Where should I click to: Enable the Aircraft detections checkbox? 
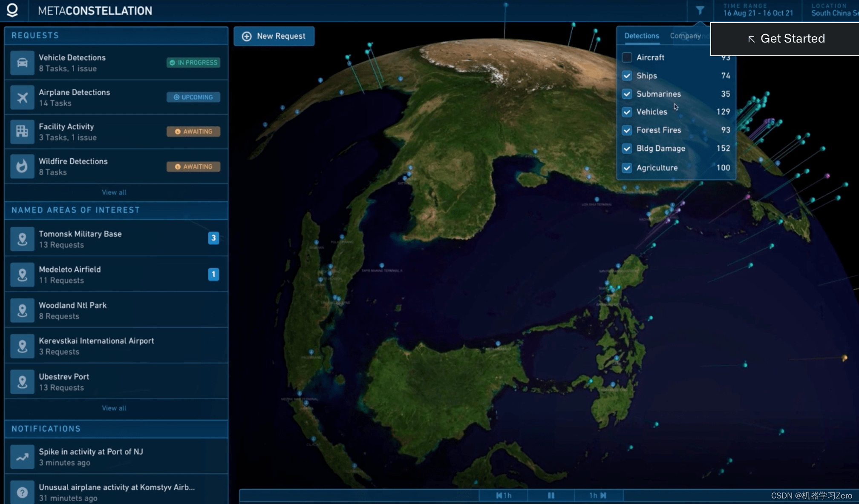pos(627,57)
